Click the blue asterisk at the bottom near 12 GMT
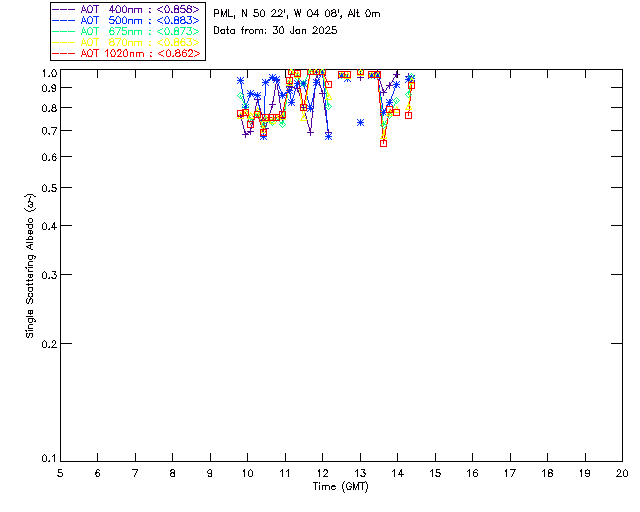The height and width of the screenshot is (512, 640). (328, 135)
